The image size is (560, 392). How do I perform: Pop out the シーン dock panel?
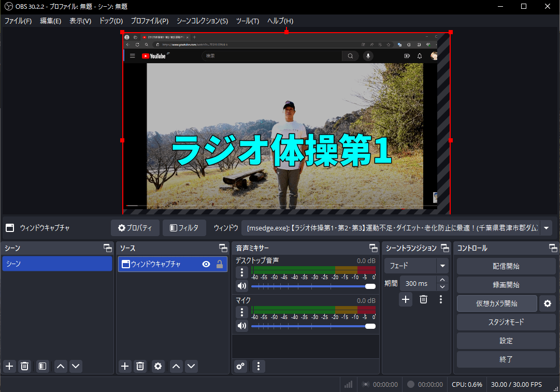tap(108, 248)
